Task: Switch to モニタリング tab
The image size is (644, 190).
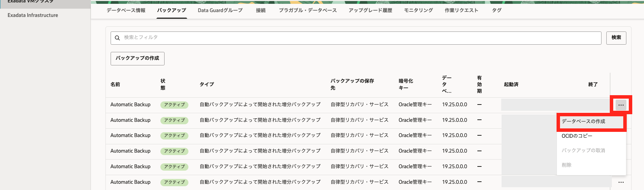Action: point(418,10)
